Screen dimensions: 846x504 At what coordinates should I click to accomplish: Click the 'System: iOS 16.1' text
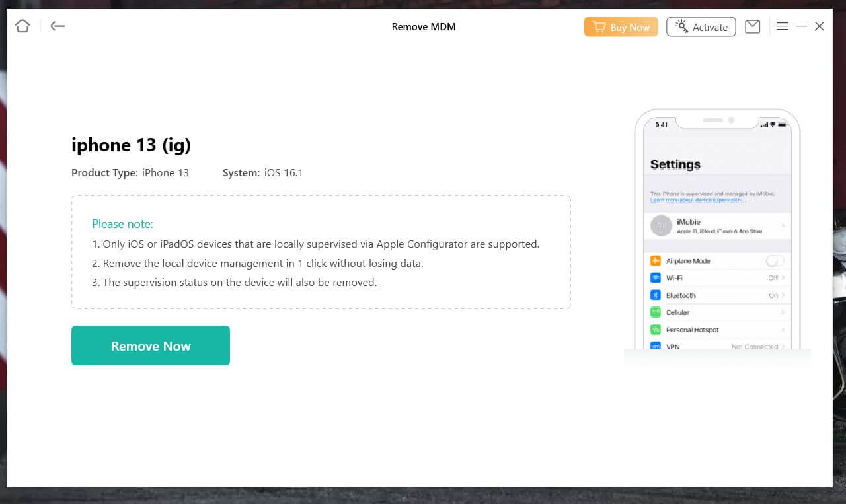(262, 173)
